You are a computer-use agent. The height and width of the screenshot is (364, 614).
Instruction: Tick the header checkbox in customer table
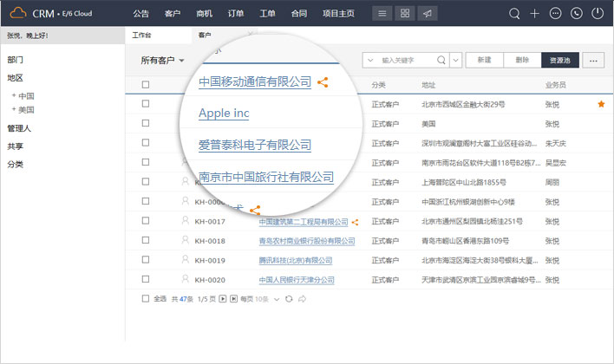(146, 85)
